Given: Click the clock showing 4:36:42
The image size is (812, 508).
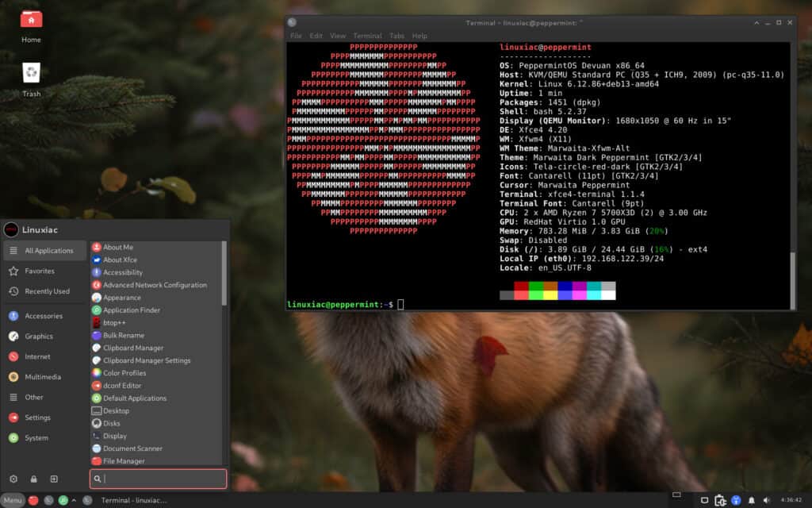Looking at the screenshot, I should pos(791,500).
